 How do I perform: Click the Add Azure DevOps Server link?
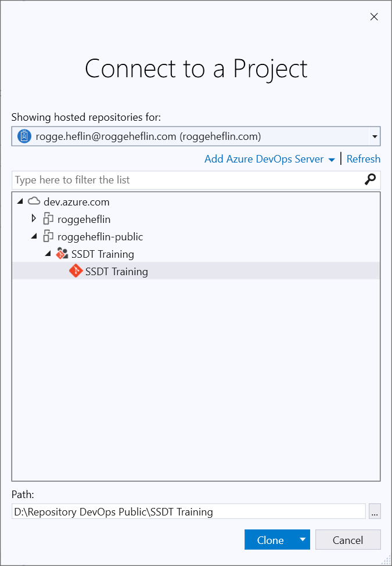(x=264, y=158)
